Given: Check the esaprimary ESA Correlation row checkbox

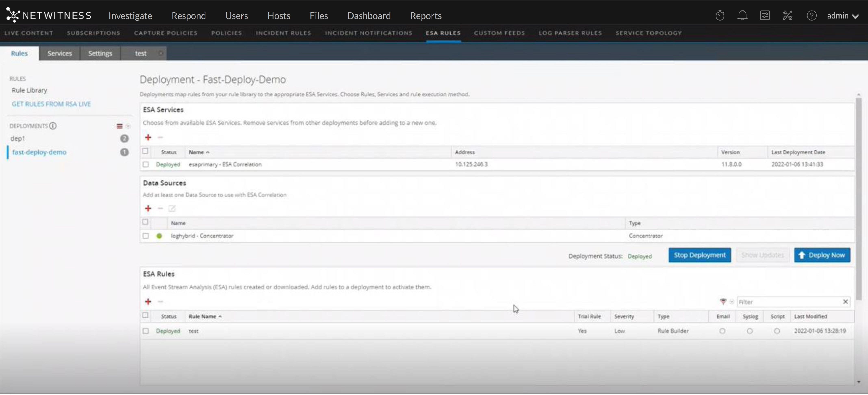Looking at the screenshot, I should tap(145, 164).
